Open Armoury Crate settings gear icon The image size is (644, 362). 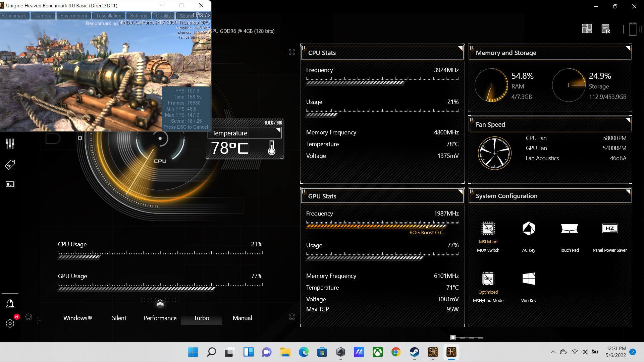(x=10, y=323)
